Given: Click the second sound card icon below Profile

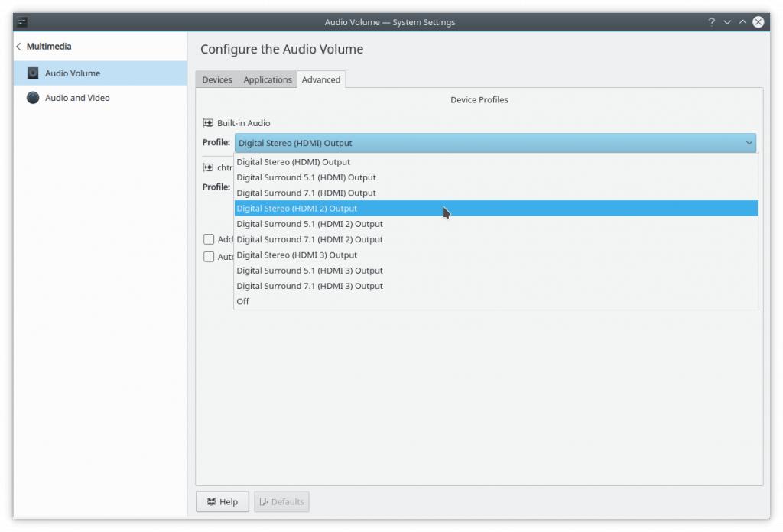Looking at the screenshot, I should point(208,167).
